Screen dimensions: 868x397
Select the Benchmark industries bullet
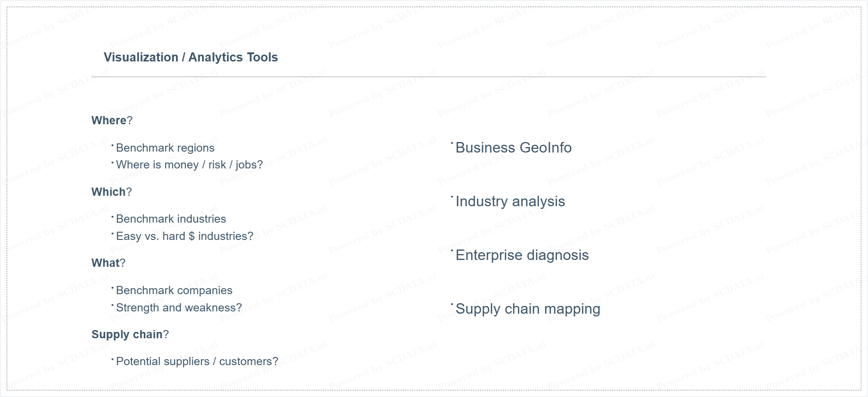point(171,219)
